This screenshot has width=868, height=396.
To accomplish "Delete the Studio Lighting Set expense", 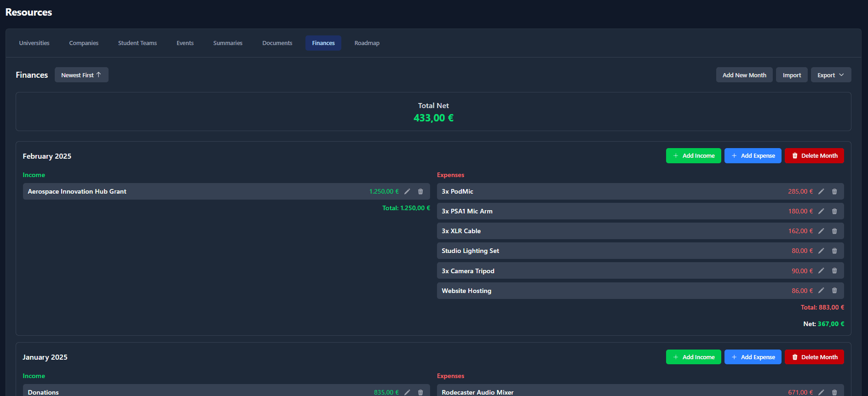I will tap(834, 251).
